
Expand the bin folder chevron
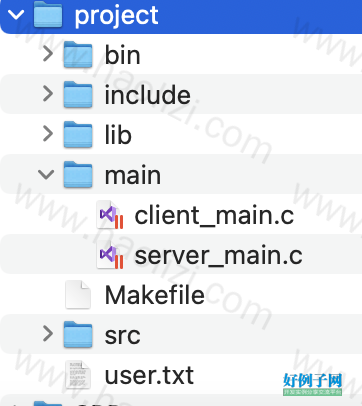(x=48, y=55)
